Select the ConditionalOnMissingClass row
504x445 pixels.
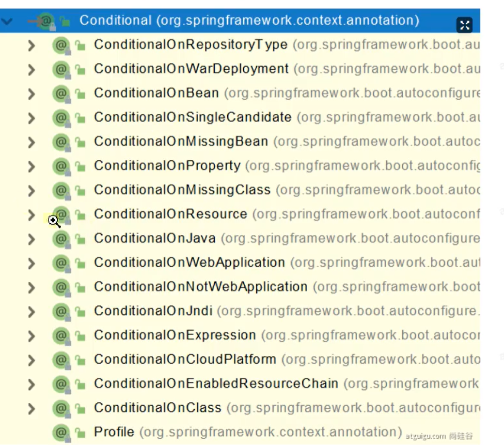(x=240, y=191)
